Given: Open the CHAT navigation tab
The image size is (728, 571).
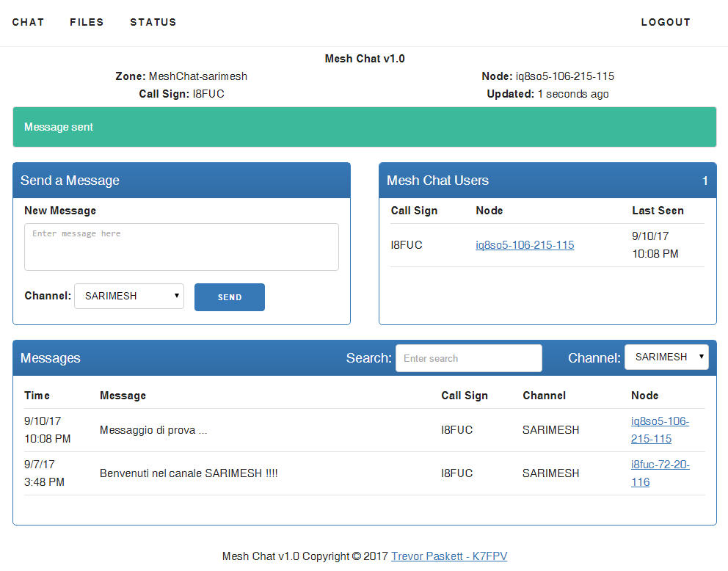Looking at the screenshot, I should 28,22.
